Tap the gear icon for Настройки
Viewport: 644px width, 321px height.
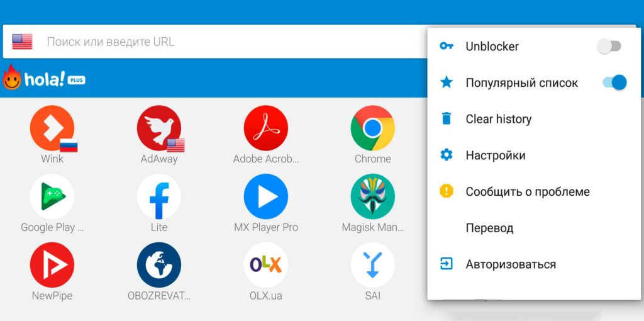[446, 155]
